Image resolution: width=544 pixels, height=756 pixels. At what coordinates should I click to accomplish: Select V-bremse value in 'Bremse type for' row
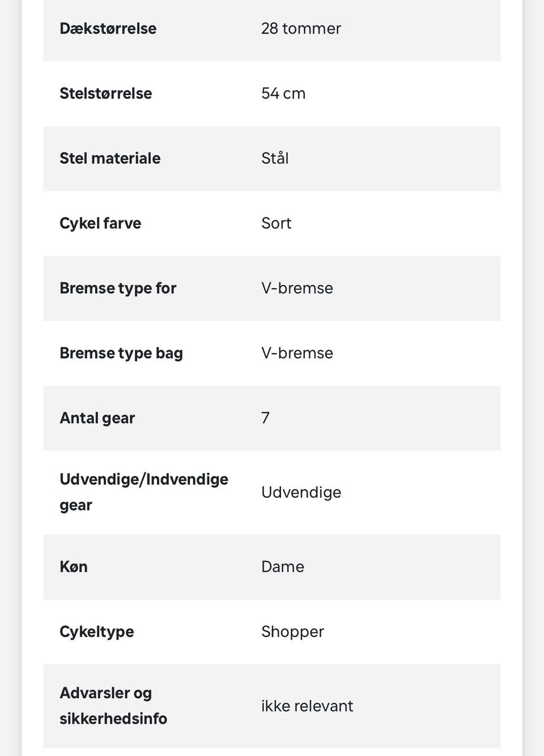pyautogui.click(x=297, y=288)
